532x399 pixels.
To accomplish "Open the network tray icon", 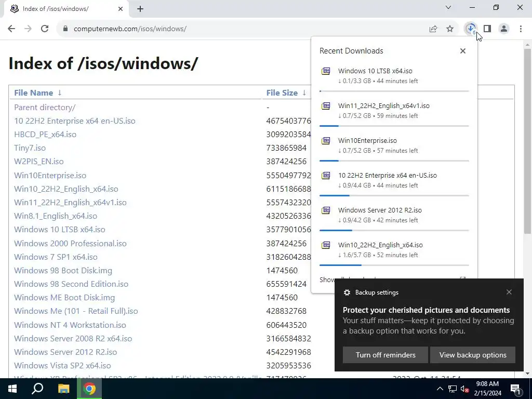I will point(453,389).
